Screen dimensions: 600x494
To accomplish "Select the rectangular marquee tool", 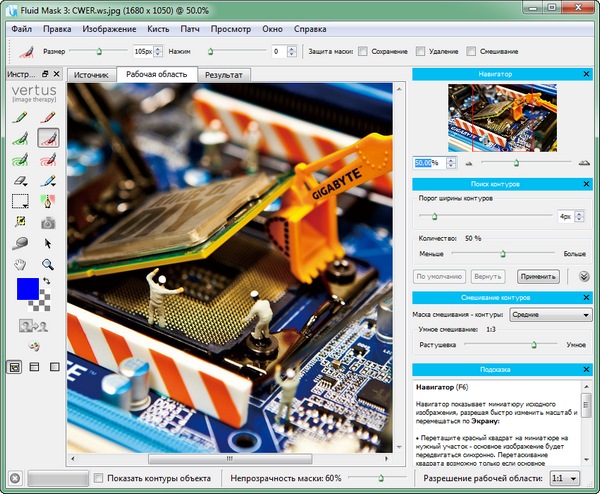I will click(20, 202).
